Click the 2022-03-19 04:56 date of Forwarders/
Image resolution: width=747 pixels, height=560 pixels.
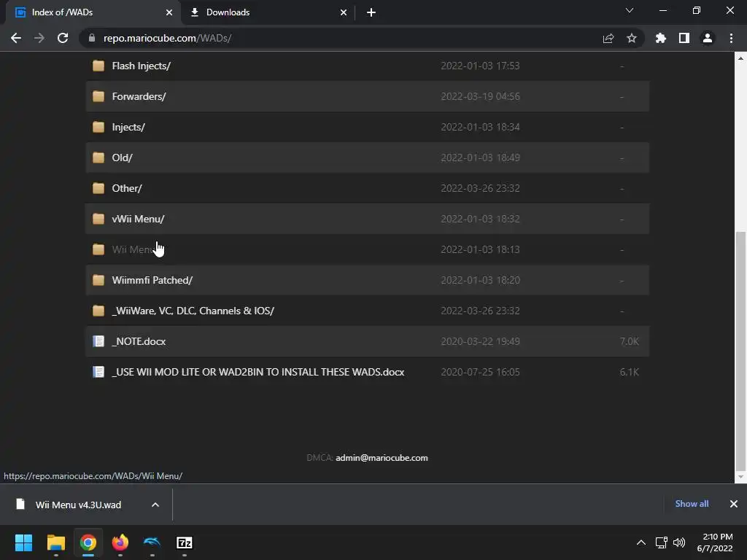[480, 96]
